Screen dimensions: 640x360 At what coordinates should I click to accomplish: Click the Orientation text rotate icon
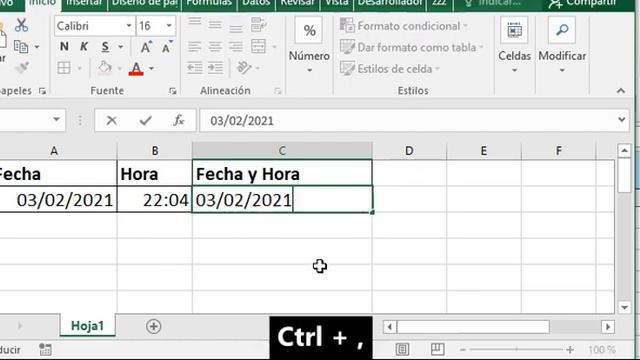(x=244, y=68)
